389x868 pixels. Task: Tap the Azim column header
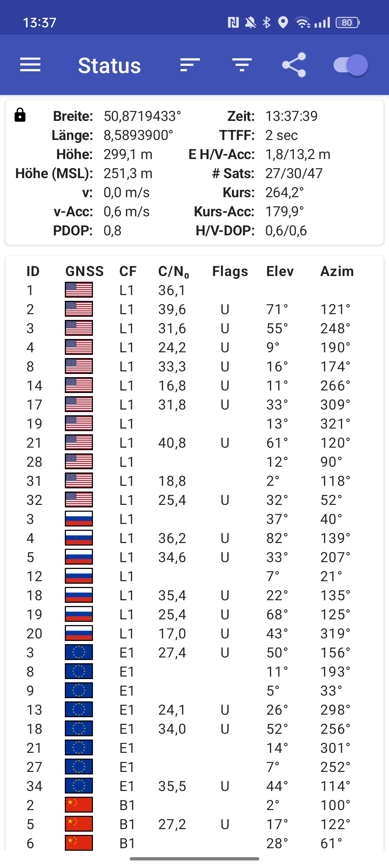[x=337, y=271]
